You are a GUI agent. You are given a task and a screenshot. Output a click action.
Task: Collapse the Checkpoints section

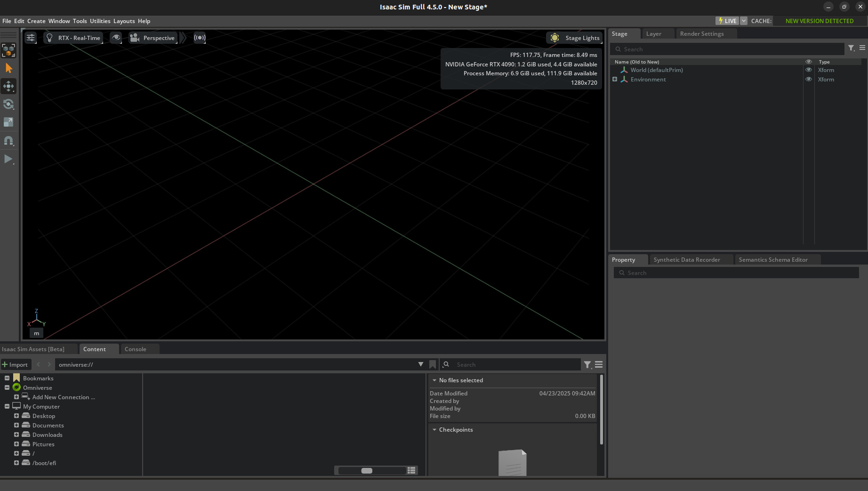[x=434, y=430]
